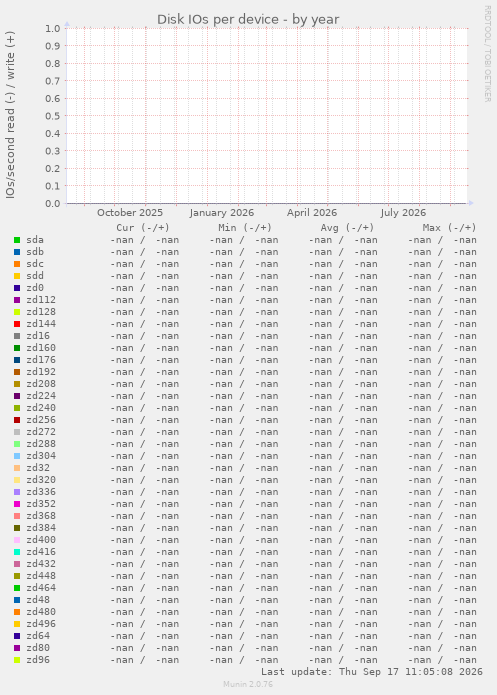
Task: Click the zd192 legend label
Action: pyautogui.click(x=41, y=372)
